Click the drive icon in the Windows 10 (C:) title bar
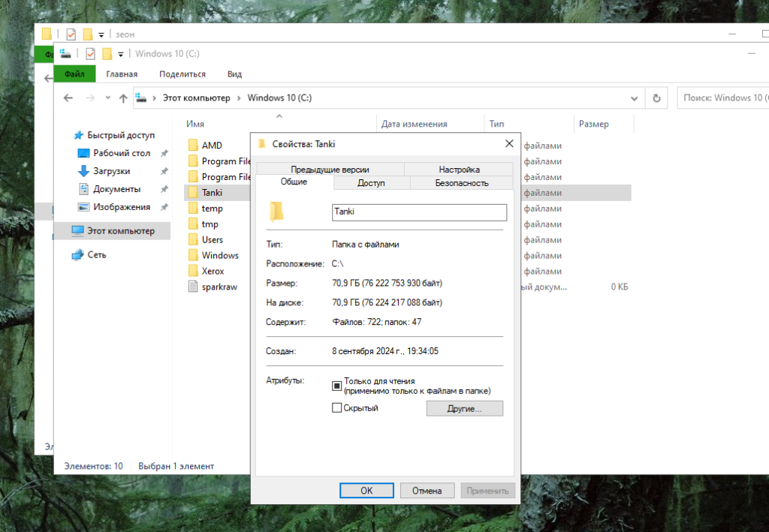 pos(65,53)
